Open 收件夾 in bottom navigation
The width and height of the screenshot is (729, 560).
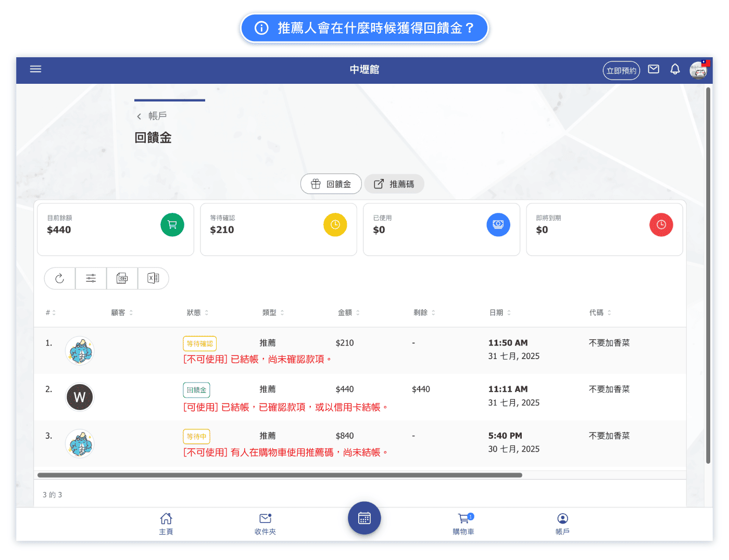pos(265,523)
